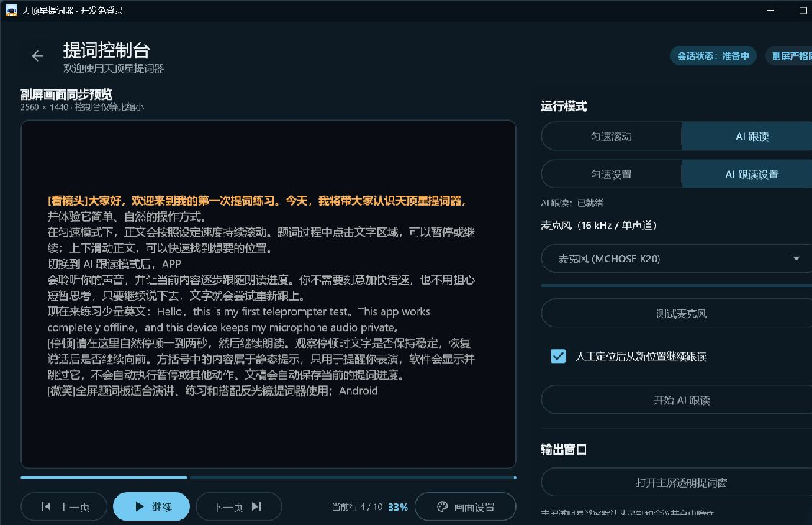Click the English line 'completely offline'
The height and width of the screenshot is (525, 812).
point(223,327)
